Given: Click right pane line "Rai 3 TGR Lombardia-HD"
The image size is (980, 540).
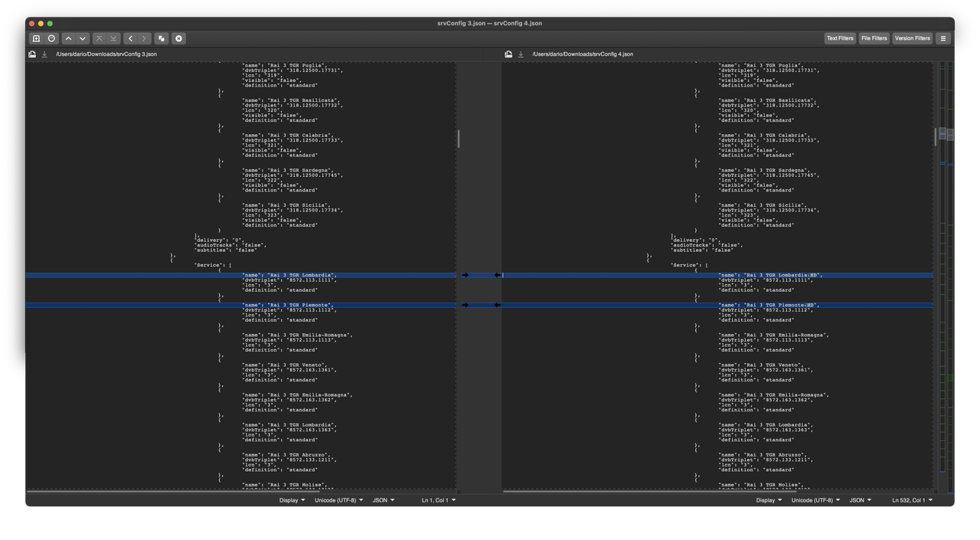Looking at the screenshot, I should tap(717, 275).
